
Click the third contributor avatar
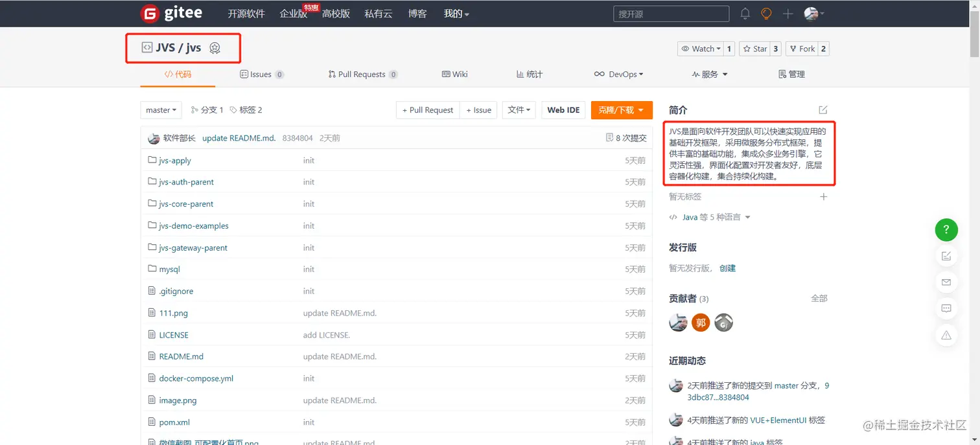[723, 322]
